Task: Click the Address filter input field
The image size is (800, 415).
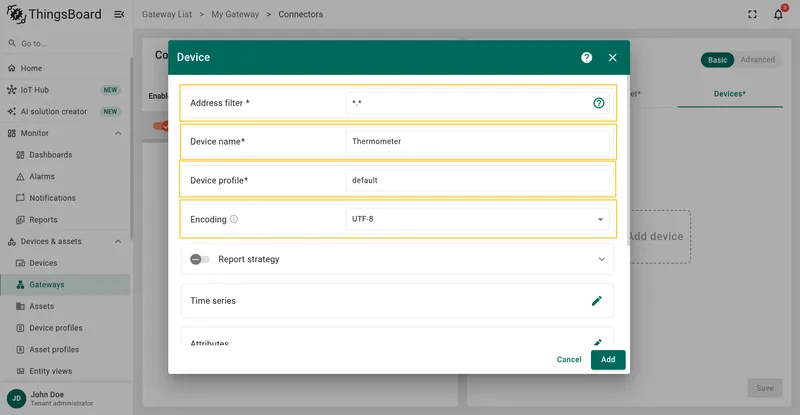Action: tap(468, 103)
